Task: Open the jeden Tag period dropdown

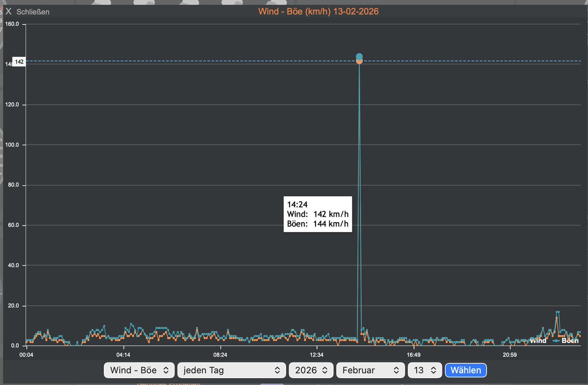Action: (x=232, y=370)
